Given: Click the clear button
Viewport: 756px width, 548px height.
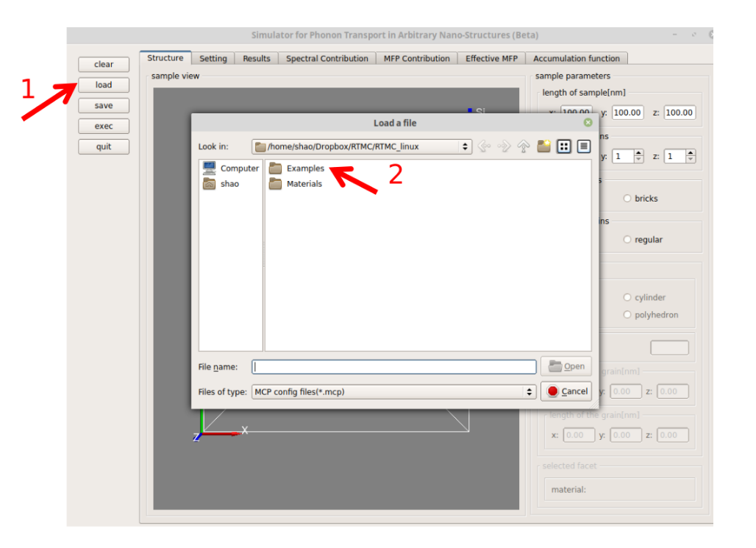Looking at the screenshot, I should pyautogui.click(x=104, y=64).
